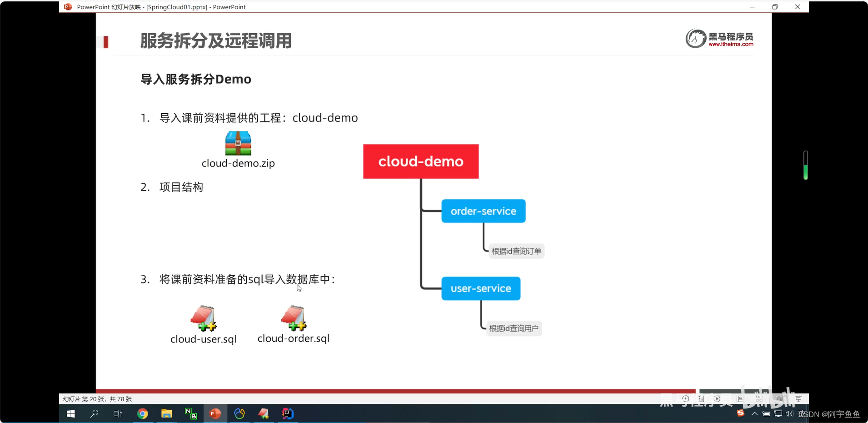Click the user-service blue box
This screenshot has height=423, width=868.
[481, 288]
